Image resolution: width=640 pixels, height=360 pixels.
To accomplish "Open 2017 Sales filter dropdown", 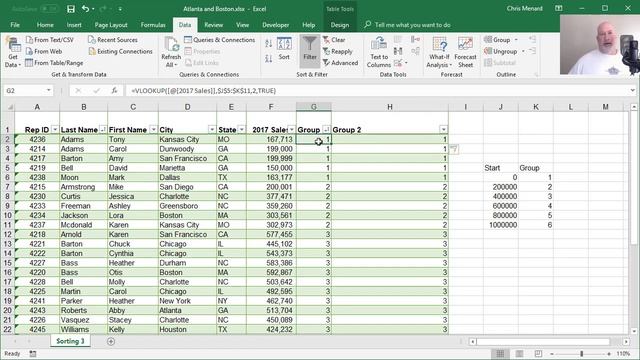I will coord(291,130).
